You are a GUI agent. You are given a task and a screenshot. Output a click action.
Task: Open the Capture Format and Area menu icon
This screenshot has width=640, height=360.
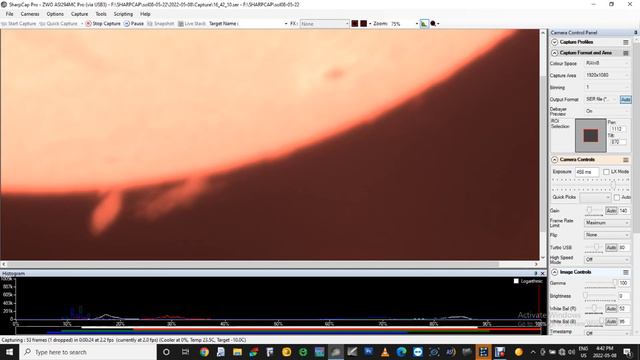(x=626, y=53)
